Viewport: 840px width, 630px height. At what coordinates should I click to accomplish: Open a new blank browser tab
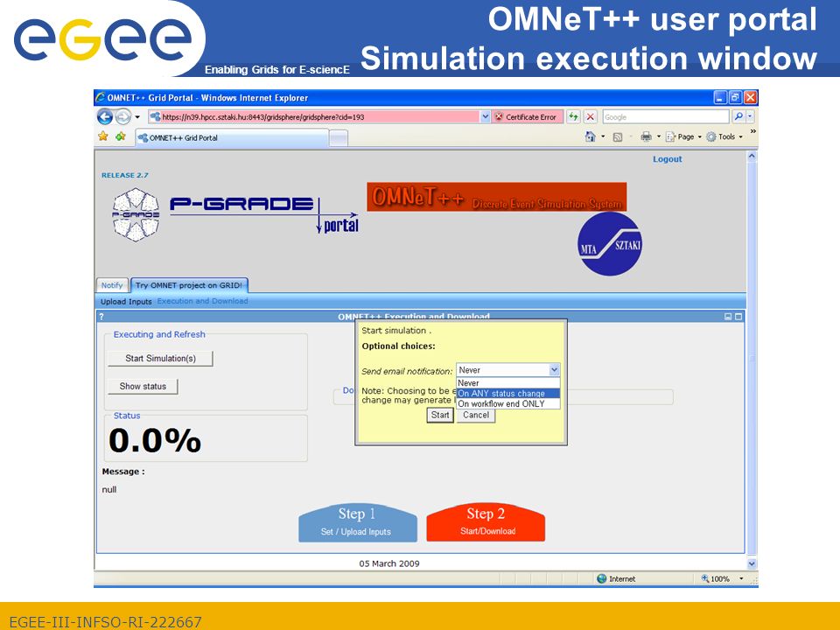(x=338, y=139)
